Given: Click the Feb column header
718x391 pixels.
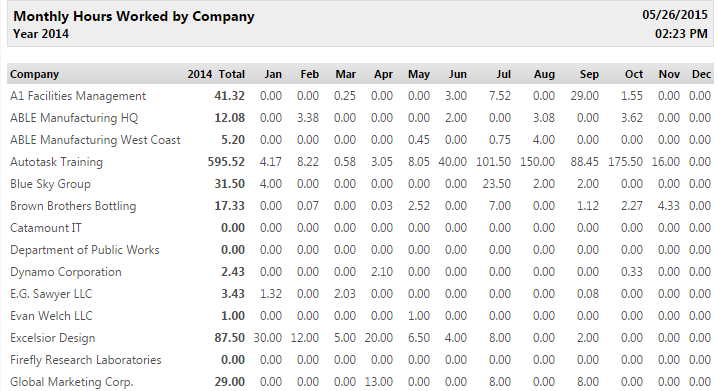Looking at the screenshot, I should coord(310,74).
